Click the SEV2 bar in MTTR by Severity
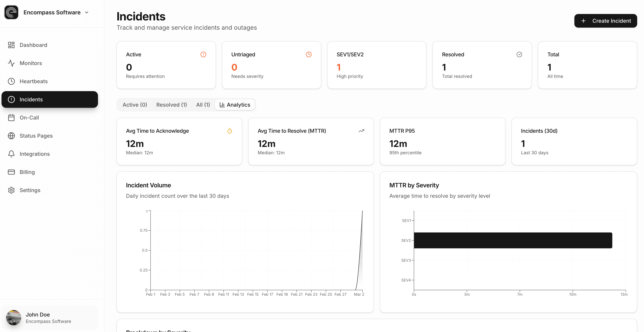This screenshot has width=644, height=332. [513, 240]
